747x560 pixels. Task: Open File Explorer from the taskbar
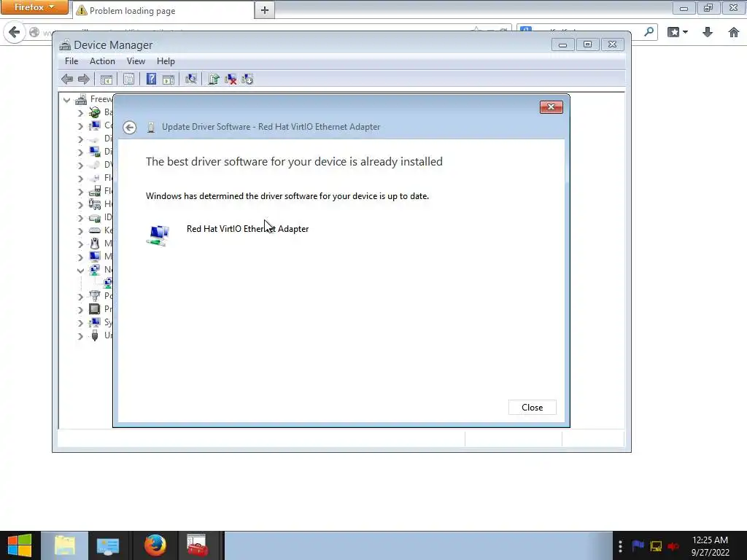point(64,545)
